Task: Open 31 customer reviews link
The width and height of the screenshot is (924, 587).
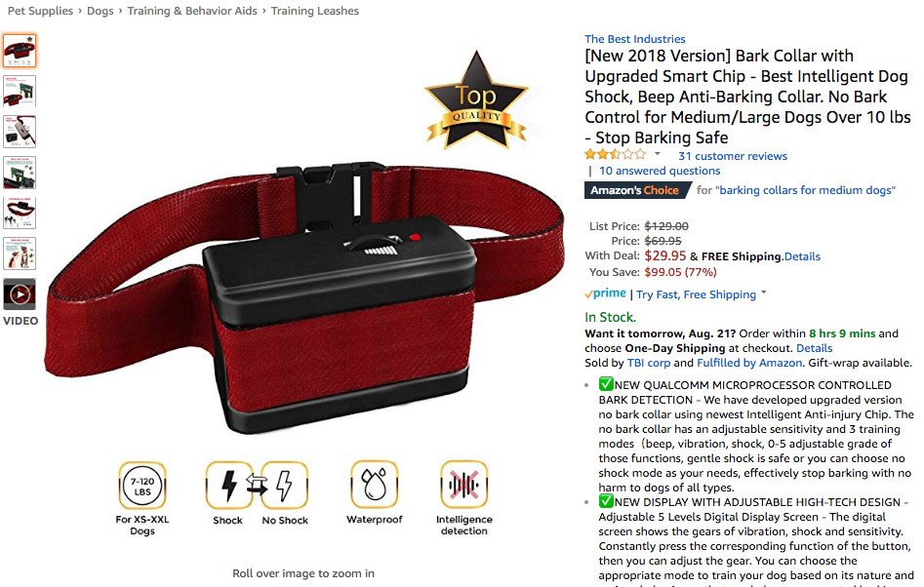Action: click(733, 156)
